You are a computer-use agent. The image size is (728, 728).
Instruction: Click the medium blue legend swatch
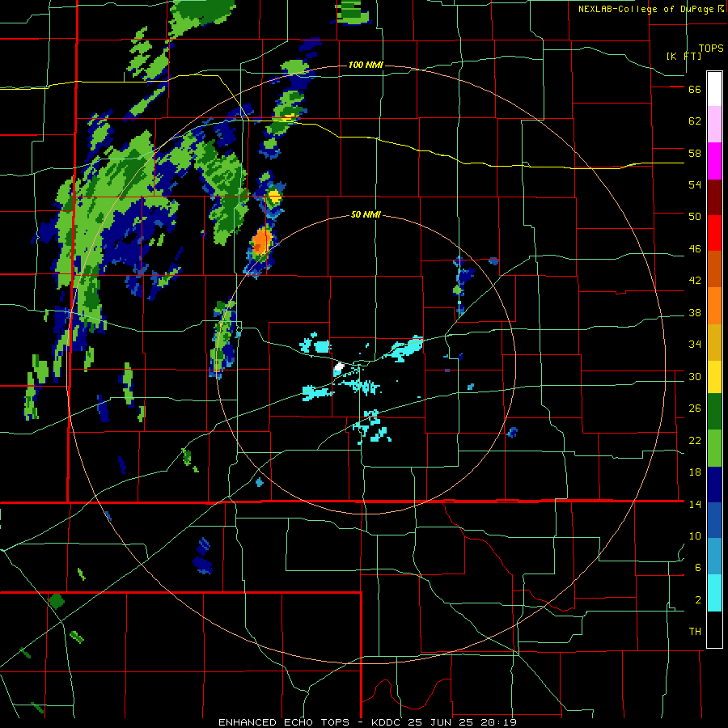714,520
